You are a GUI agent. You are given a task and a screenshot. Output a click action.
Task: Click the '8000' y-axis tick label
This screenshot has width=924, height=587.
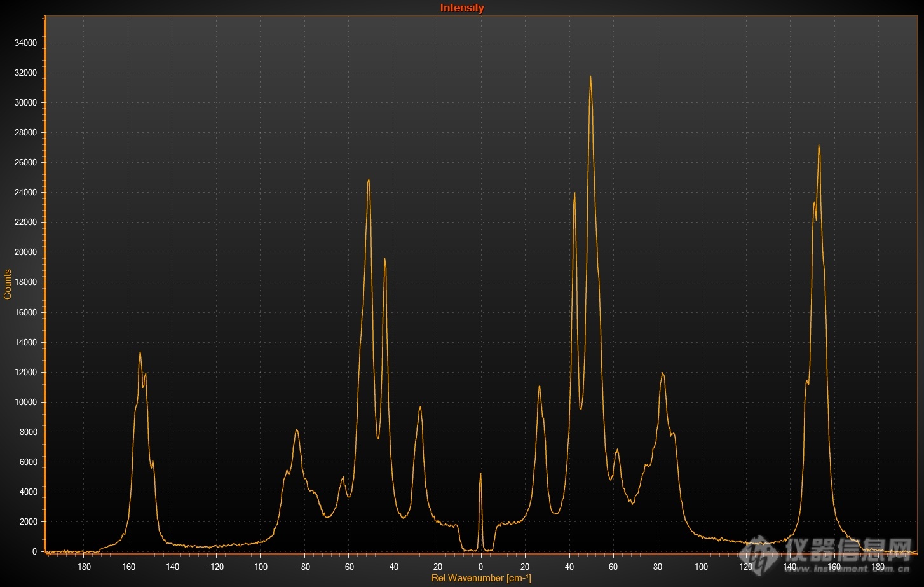point(29,432)
